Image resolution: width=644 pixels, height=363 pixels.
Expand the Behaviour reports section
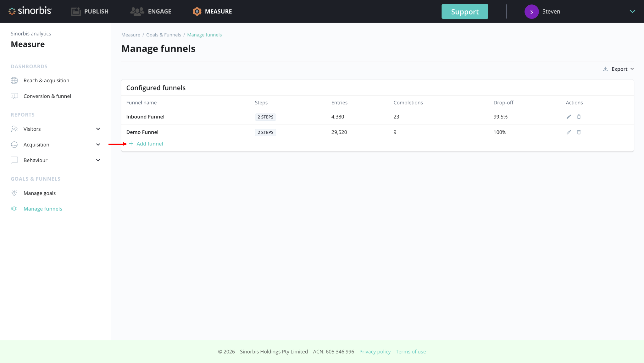point(98,160)
